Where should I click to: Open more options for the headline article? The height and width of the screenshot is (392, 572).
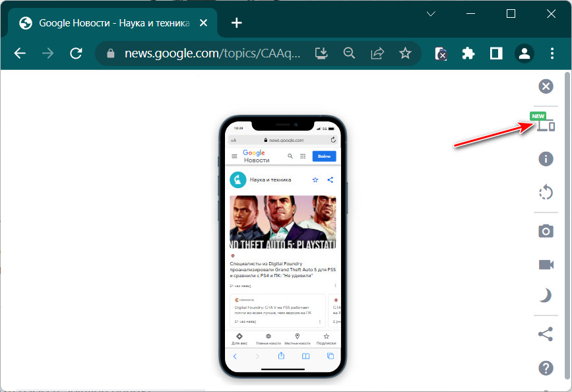tap(335, 286)
